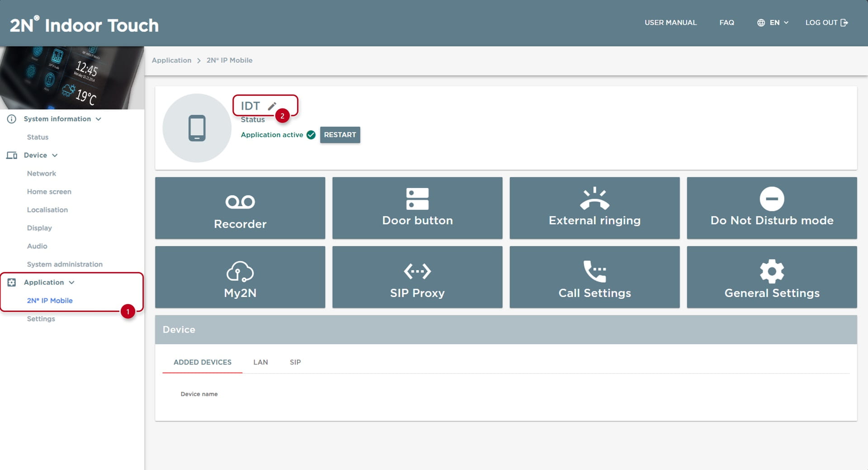
Task: Open the My2N cloud tile
Action: [x=240, y=277]
